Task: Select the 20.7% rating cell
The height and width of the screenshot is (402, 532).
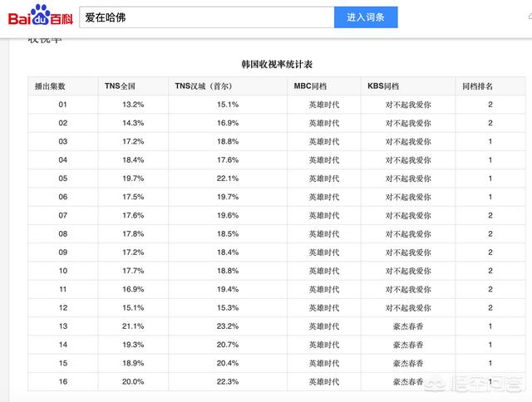Action: tap(228, 345)
